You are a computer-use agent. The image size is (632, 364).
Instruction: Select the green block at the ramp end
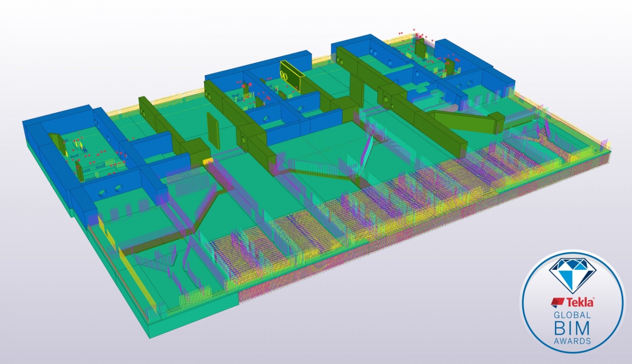pyautogui.click(x=497, y=122)
